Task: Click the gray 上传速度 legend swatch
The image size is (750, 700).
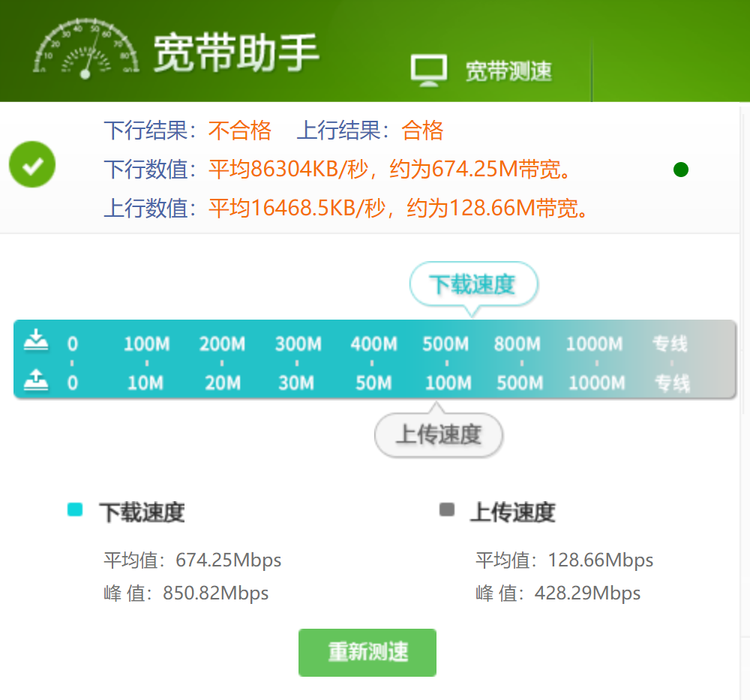Action: point(447,509)
